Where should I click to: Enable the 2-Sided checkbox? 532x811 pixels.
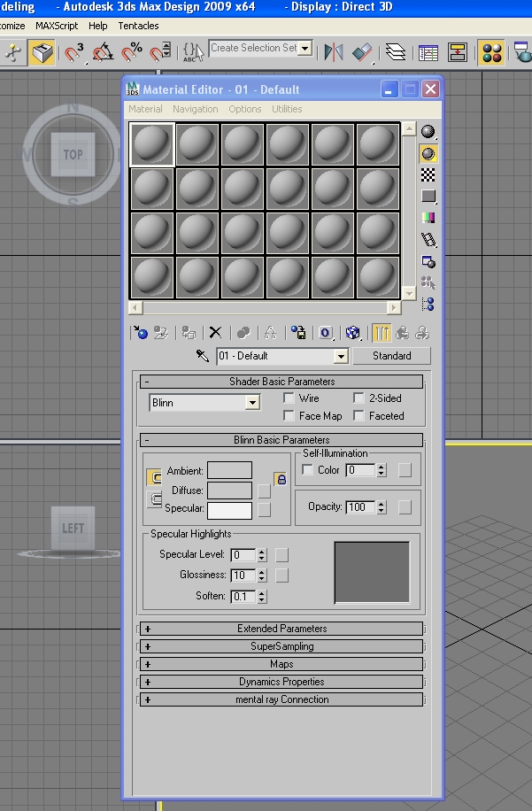359,398
